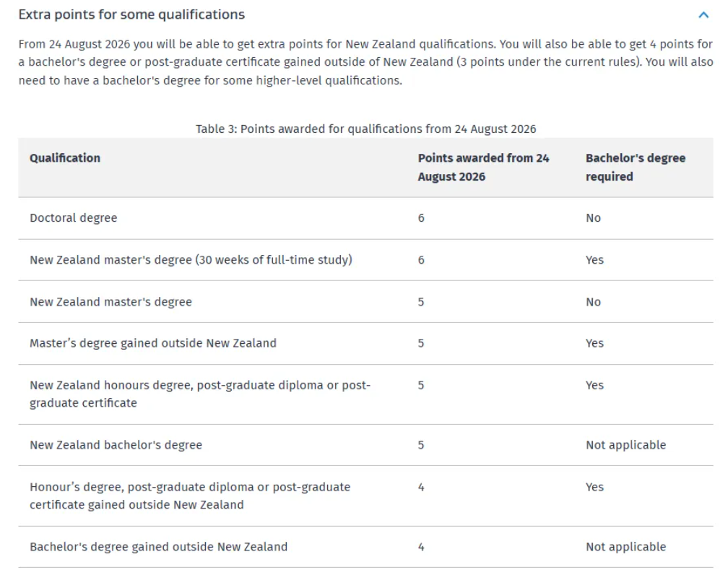Screen dimensions: 728x583
Task: Click 'Yes' in the Master's outside NZ row
Action: pos(594,343)
